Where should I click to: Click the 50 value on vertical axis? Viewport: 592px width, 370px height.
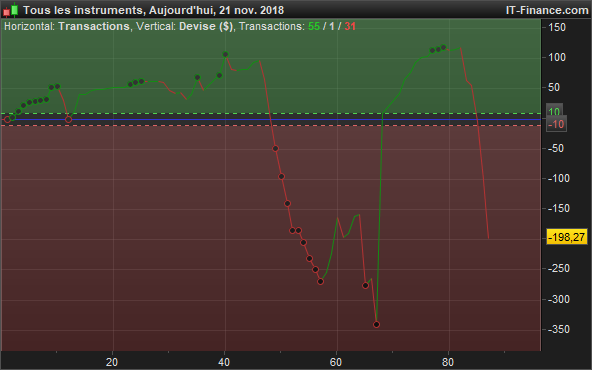coord(554,87)
